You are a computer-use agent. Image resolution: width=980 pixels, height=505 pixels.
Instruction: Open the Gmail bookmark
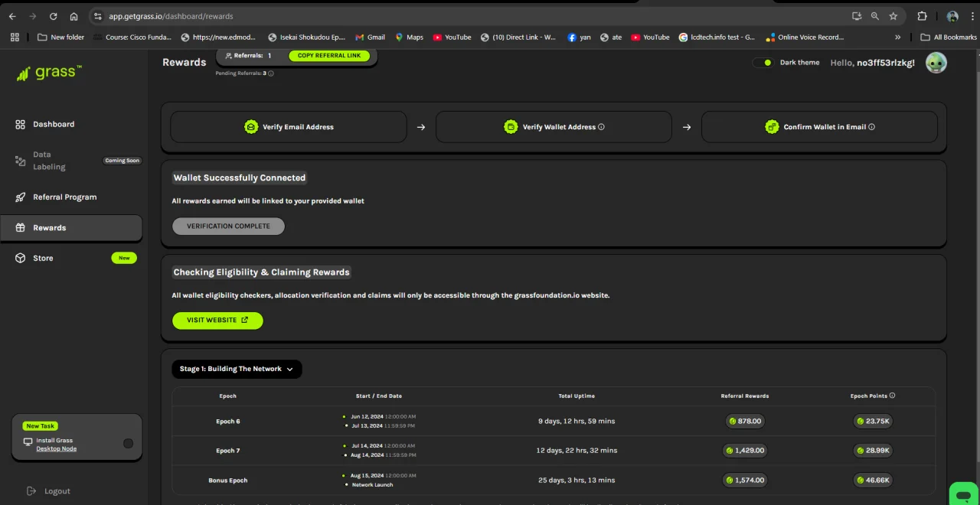click(371, 37)
